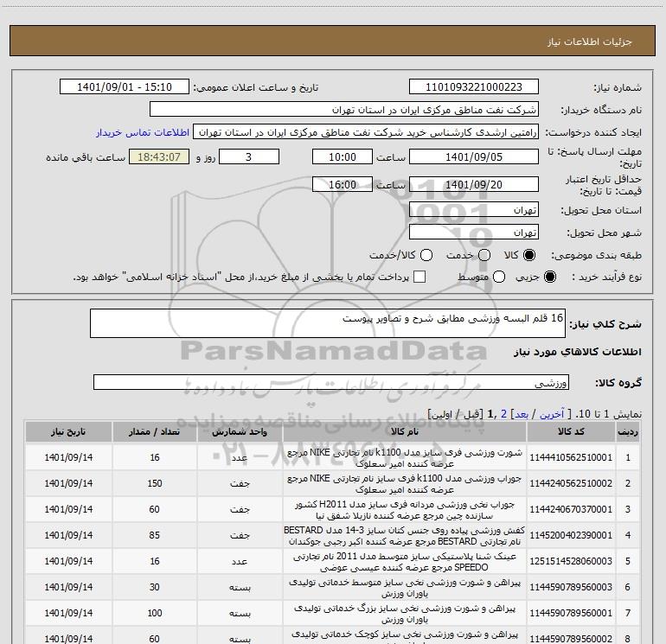The image size is (666, 644).
Task: Click the واحد شمارش column header
Action: (240, 432)
